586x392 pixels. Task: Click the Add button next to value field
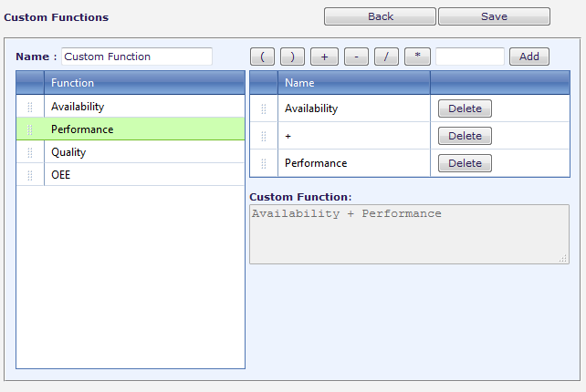click(x=529, y=57)
